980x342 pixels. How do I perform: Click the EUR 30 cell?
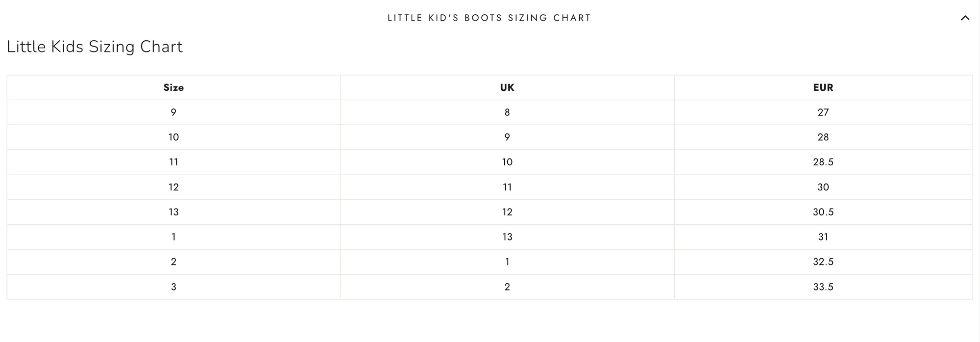coord(823,187)
